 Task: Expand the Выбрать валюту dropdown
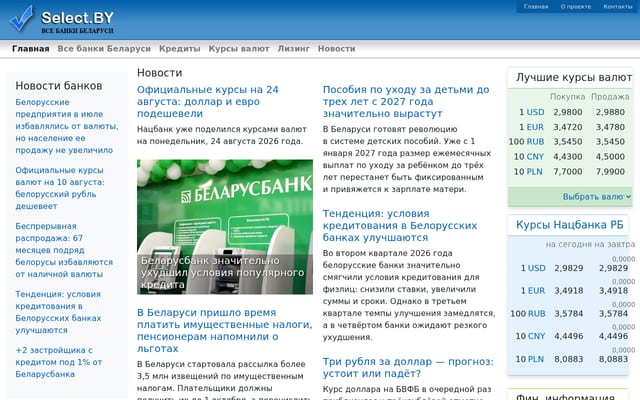click(597, 197)
